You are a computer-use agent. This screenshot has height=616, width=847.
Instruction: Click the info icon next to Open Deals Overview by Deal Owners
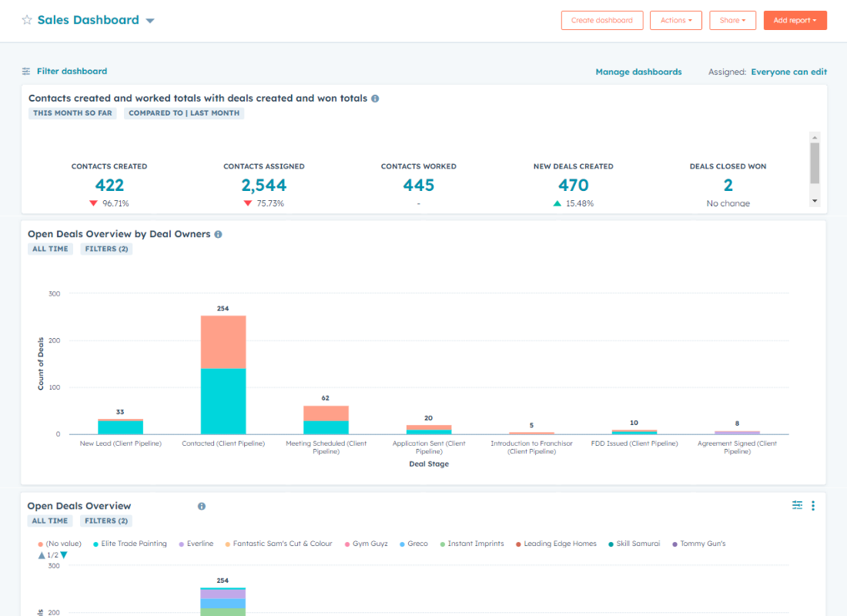click(218, 234)
